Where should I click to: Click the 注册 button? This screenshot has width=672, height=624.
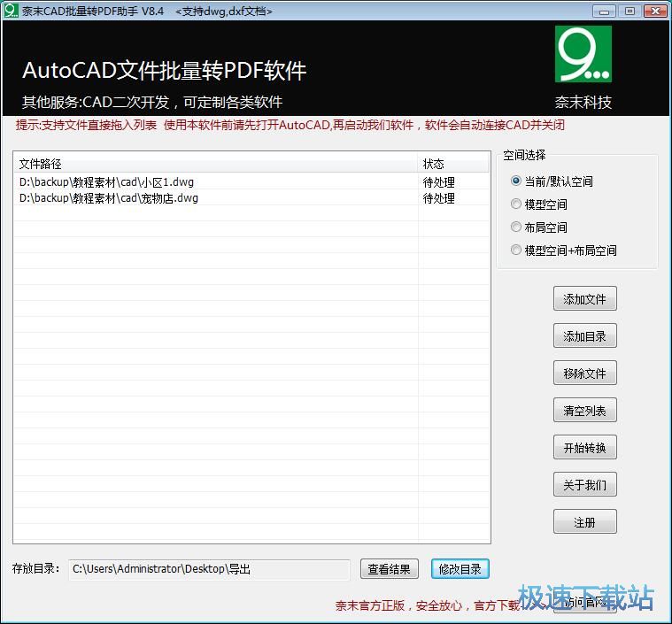pyautogui.click(x=584, y=522)
